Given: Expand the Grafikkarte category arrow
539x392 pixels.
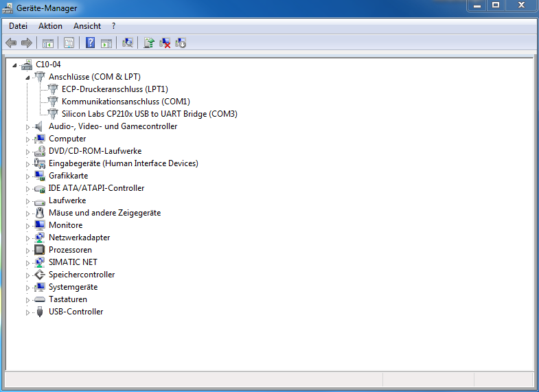Looking at the screenshot, I should [28, 176].
